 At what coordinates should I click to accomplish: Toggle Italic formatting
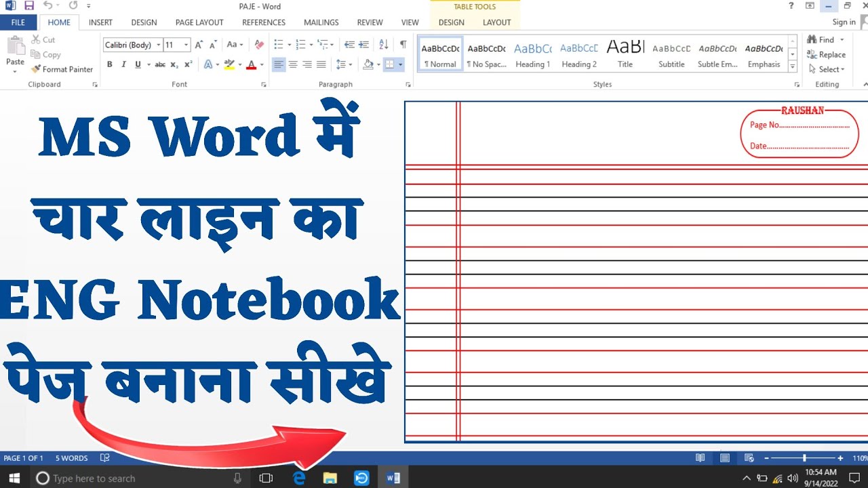coord(123,64)
